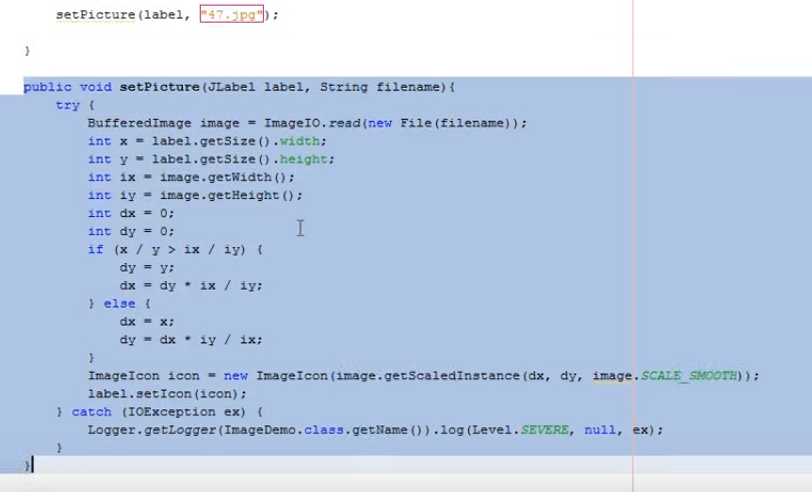Click the italic 'getLogger' method call
Screen dimensions: 812x492
[180, 430]
